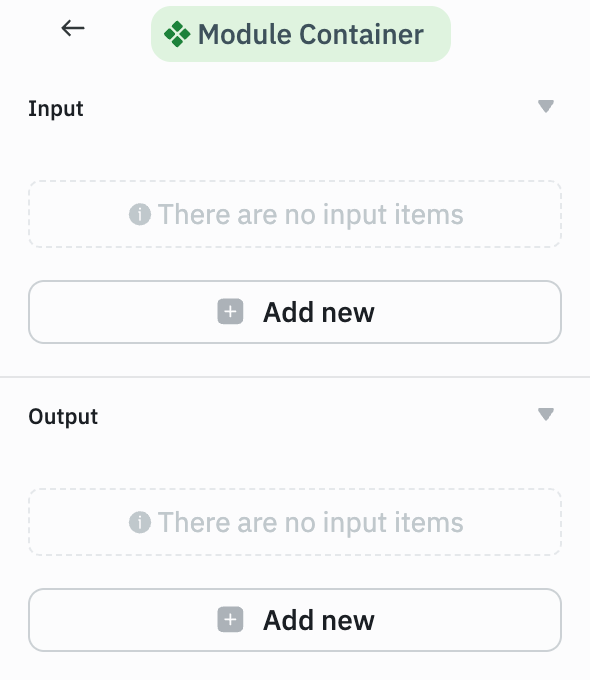Click the 'Add new' label in Output section
The image size is (590, 680).
pos(318,620)
